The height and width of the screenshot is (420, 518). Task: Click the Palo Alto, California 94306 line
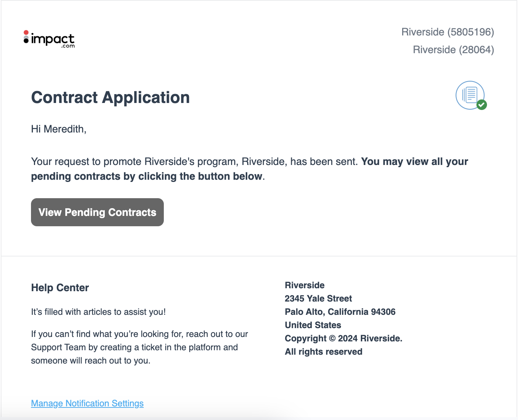point(340,312)
